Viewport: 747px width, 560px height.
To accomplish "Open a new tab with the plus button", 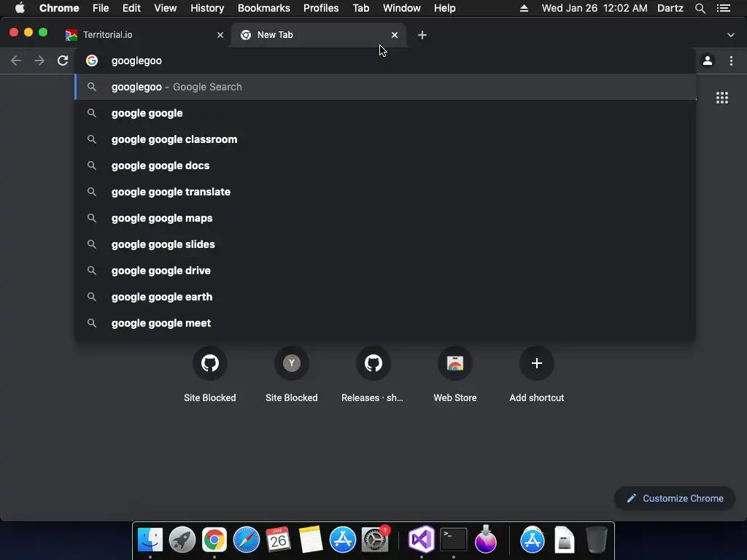I will pos(422,35).
